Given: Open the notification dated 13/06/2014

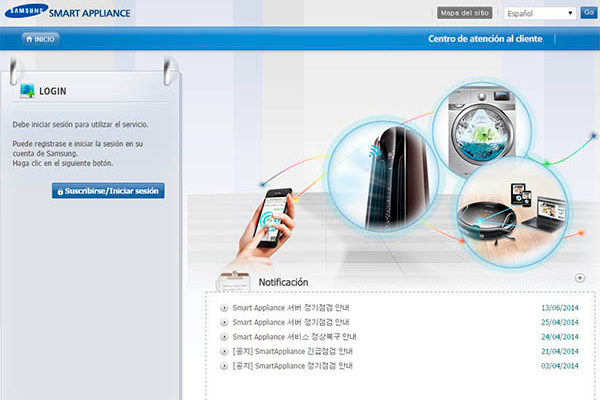Looking at the screenshot, I should coord(291,308).
